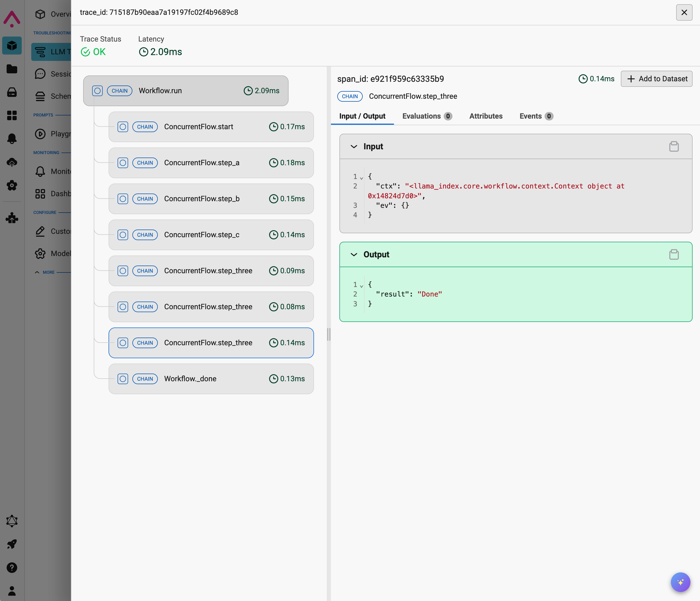Click span icon for ConcurrentFlow.start
Image resolution: width=700 pixels, height=601 pixels.
123,127
